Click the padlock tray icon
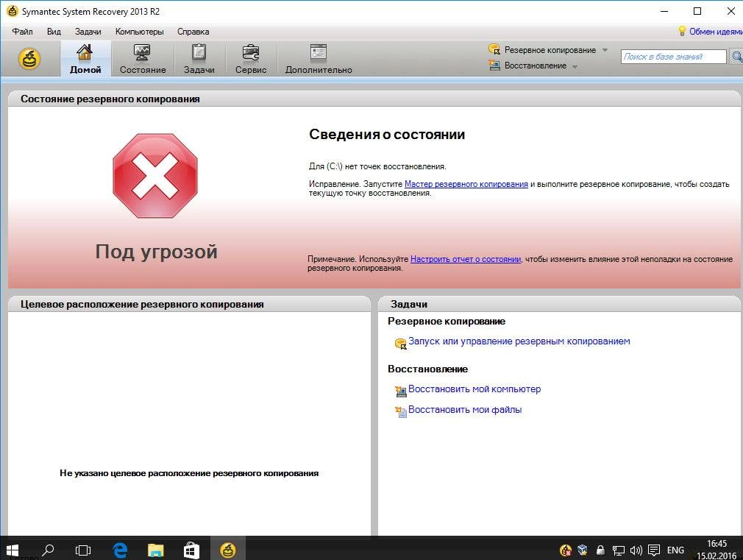The width and height of the screenshot is (743, 560). coord(600,550)
